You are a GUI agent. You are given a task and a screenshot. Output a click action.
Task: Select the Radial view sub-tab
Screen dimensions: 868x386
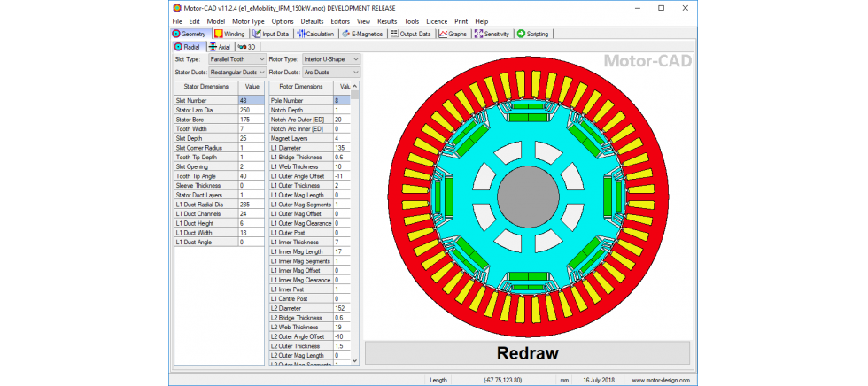[x=188, y=47]
